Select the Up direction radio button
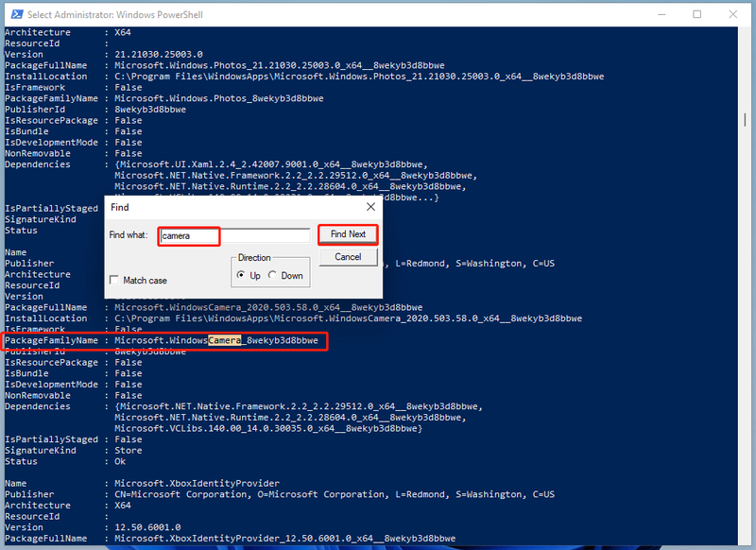Viewport: 756px width, 550px height. [241, 275]
